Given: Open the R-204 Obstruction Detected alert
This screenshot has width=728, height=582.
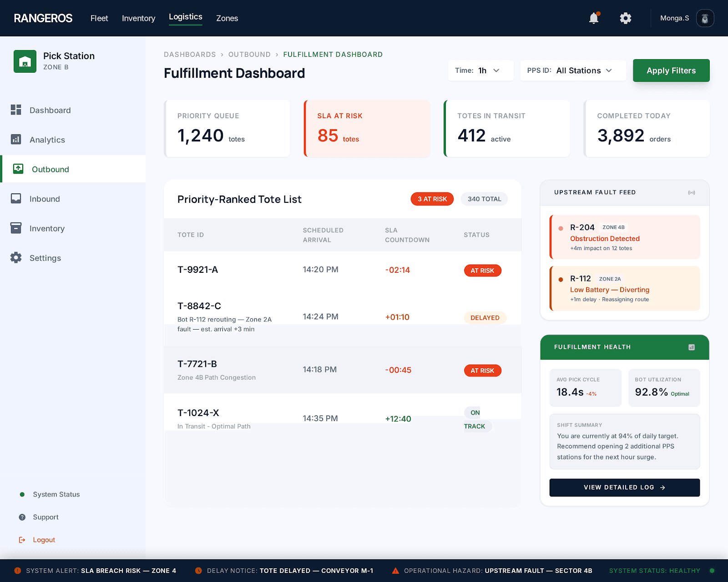Looking at the screenshot, I should click(x=625, y=237).
